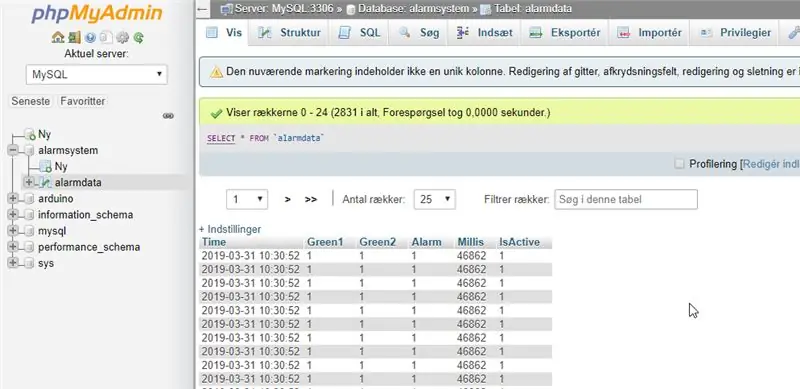Expand the information_schema database node
Viewport: 800px width, 389px height.
13,215
